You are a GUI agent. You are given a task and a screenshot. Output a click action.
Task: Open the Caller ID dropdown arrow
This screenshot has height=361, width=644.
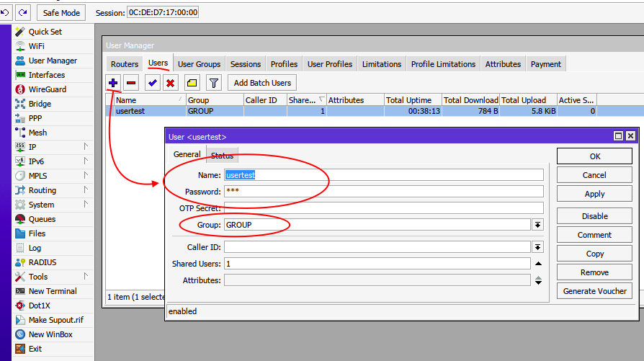pyautogui.click(x=537, y=247)
